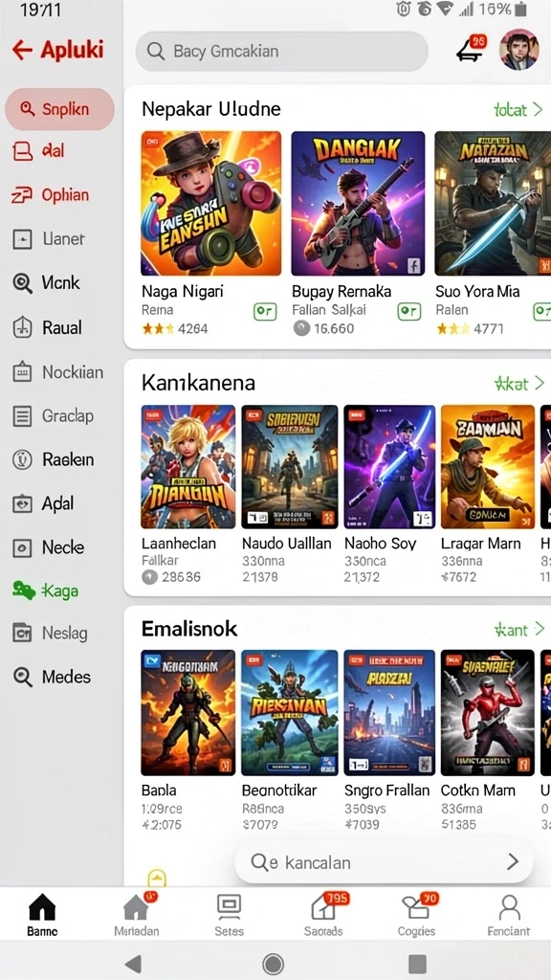Click the Nockiian calendar icon
Viewport: 551px width, 980px height.
click(22, 372)
